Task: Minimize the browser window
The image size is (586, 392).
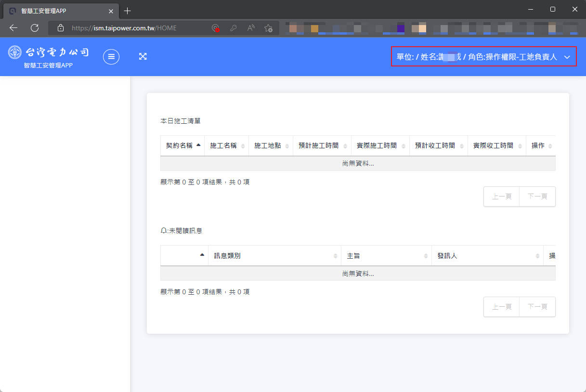Action: coord(530,9)
